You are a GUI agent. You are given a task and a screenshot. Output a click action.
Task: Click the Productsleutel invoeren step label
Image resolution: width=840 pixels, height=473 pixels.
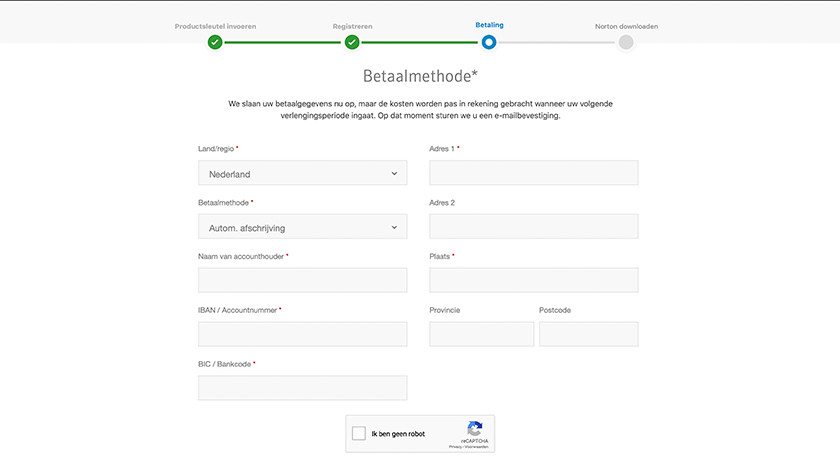point(215,26)
